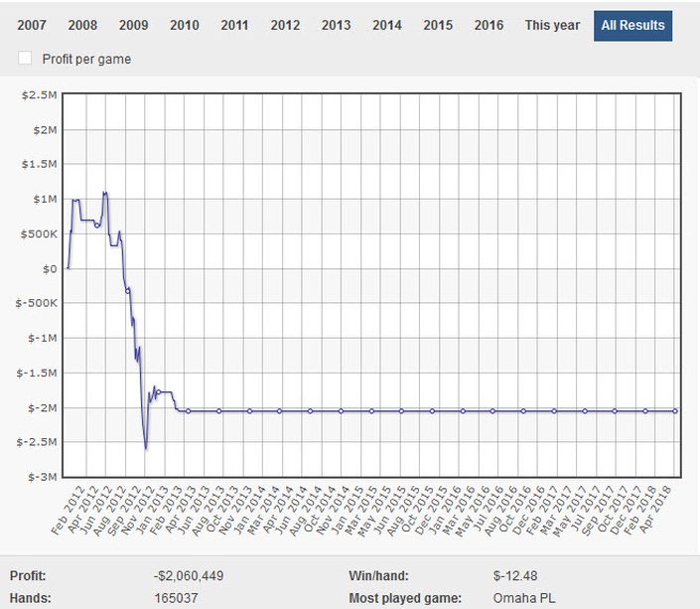Switch to the 2013 tab

(336, 25)
